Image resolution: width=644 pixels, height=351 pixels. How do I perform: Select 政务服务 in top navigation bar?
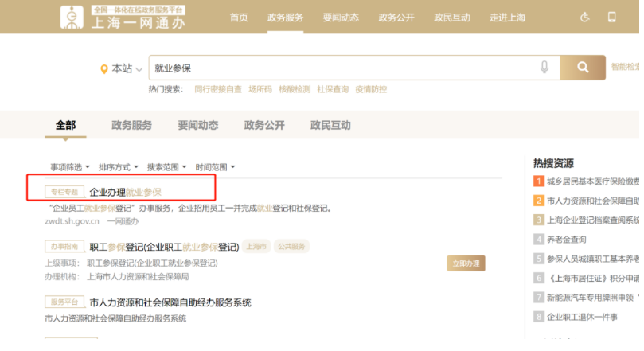285,18
